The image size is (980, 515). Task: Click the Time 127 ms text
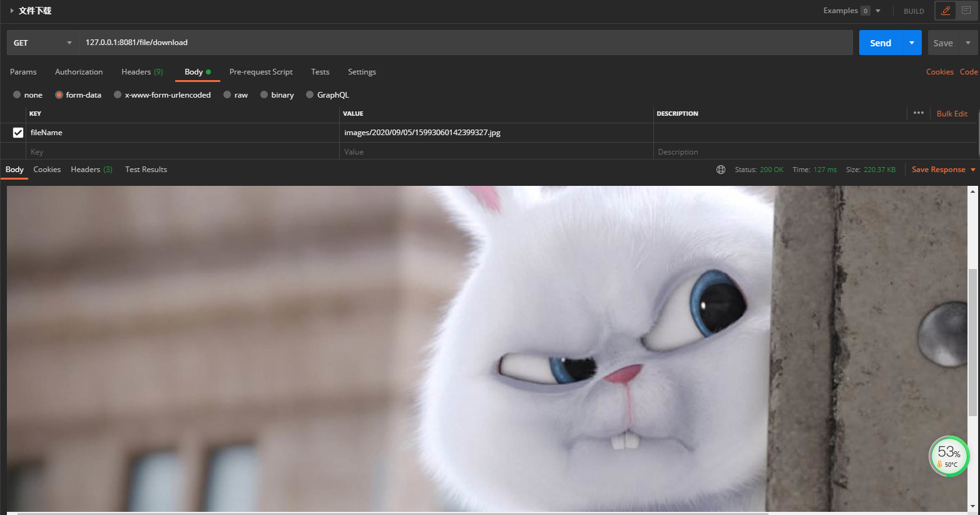tap(814, 170)
